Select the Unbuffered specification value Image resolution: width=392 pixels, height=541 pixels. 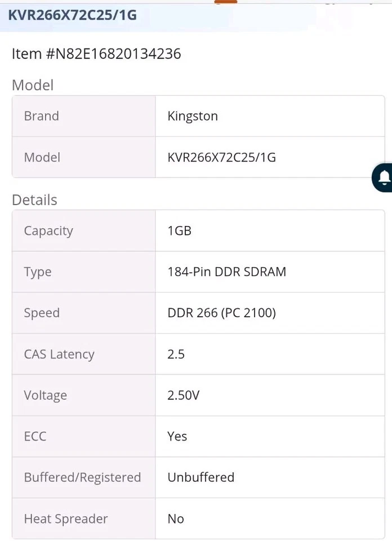201,477
